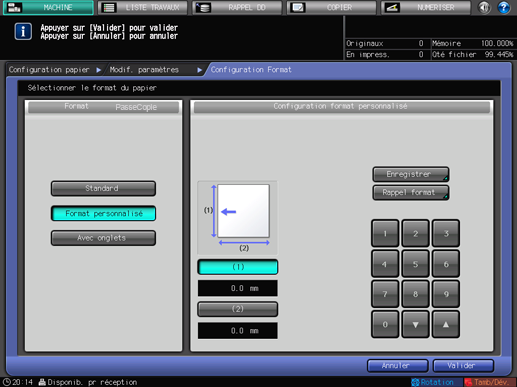This screenshot has height=387, width=517.
Task: Click the 0.0 mm value under (1)
Action: 238,288
